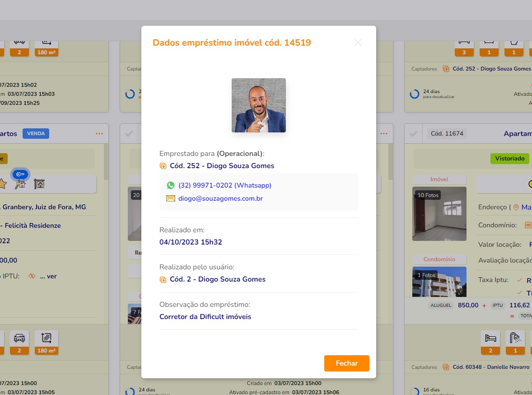Reveal hidden IPTU value via eye icon
Image resolution: width=532 pixels, height=395 pixels.
point(32,276)
